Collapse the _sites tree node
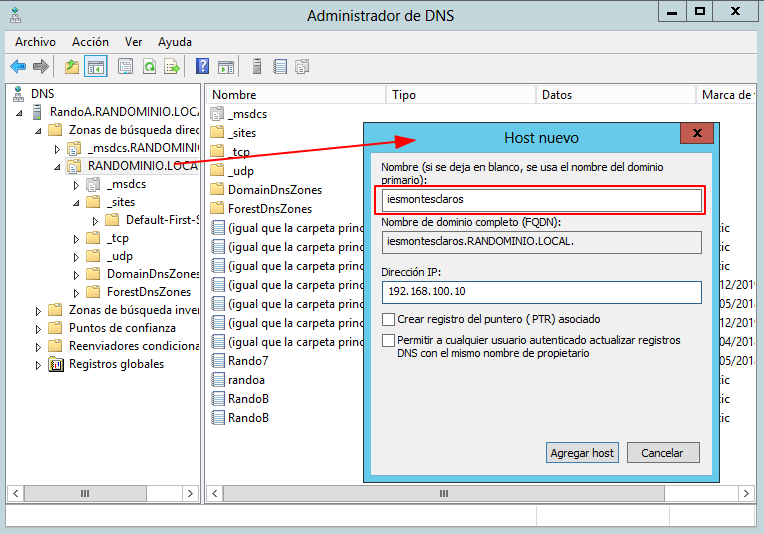 click(76, 203)
